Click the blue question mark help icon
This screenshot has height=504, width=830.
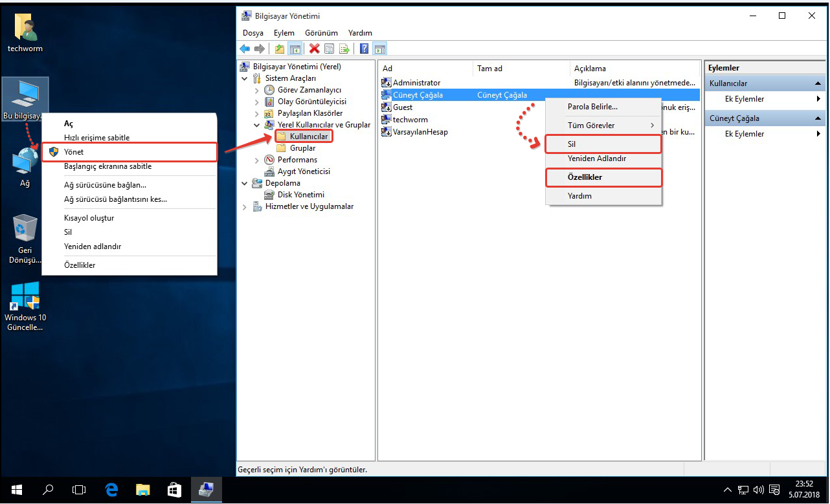364,49
